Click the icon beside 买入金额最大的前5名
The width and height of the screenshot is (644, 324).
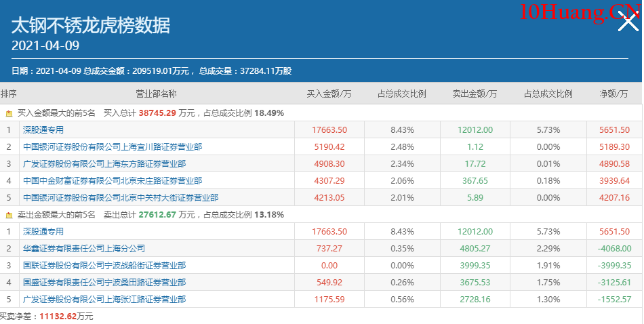(9, 114)
